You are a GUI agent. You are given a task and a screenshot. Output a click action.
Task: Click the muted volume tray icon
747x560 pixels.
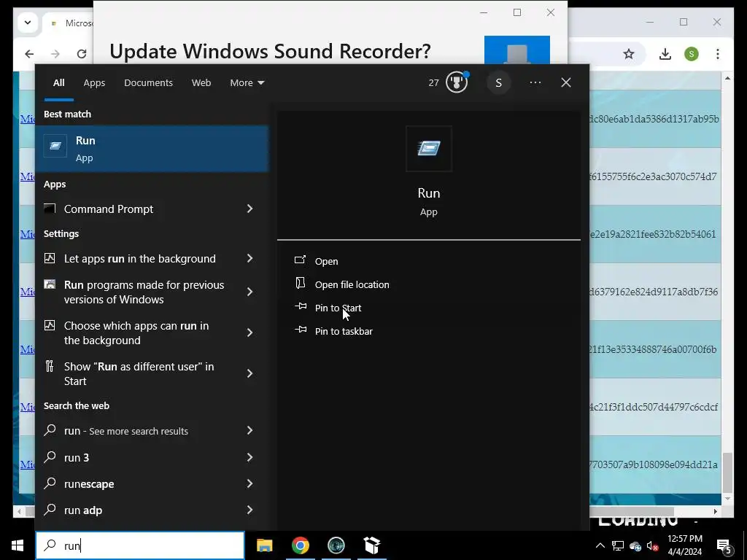653,545
